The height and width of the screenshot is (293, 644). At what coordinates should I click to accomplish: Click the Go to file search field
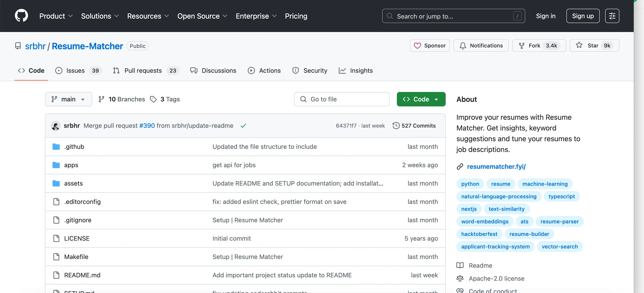[x=341, y=99]
